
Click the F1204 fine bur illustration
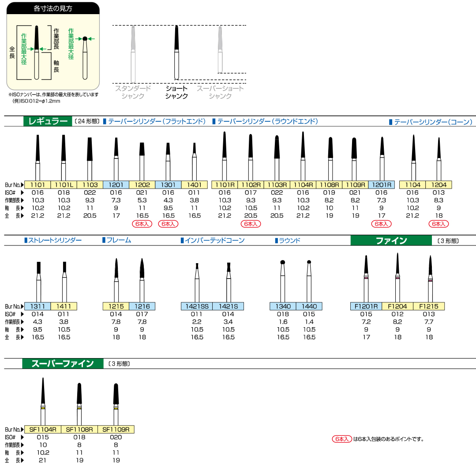point(398,276)
